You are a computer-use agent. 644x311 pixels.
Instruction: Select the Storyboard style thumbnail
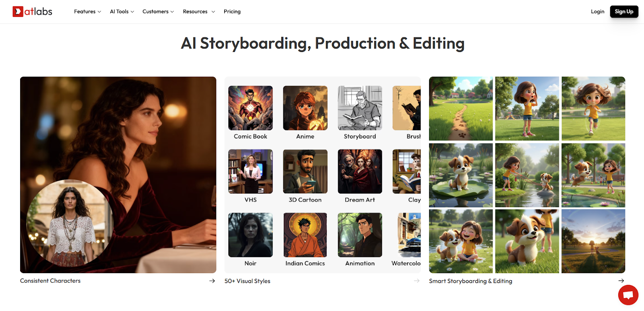[360, 108]
